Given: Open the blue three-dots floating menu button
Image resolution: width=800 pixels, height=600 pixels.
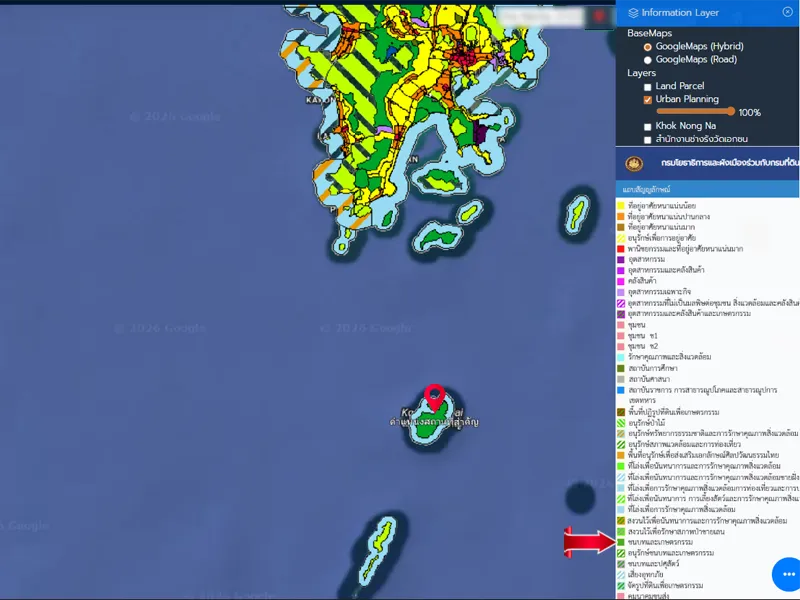Looking at the screenshot, I should 788,574.
